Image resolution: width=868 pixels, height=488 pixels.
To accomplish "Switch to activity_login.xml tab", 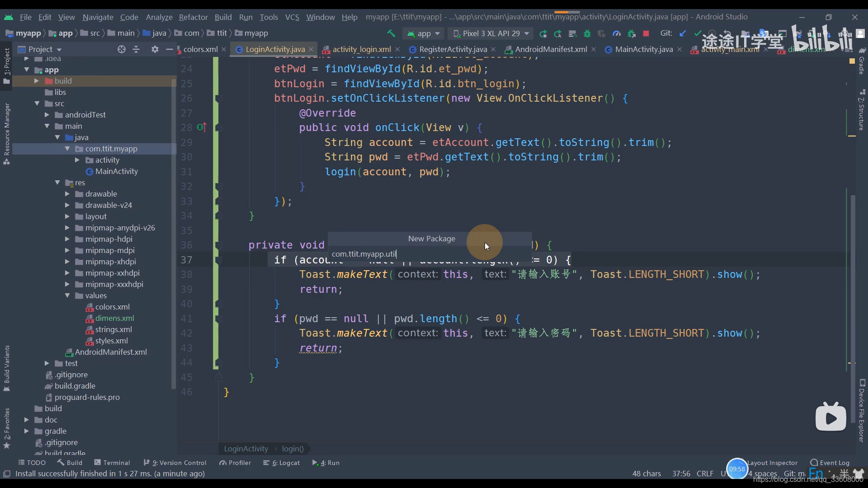I will tap(362, 49).
